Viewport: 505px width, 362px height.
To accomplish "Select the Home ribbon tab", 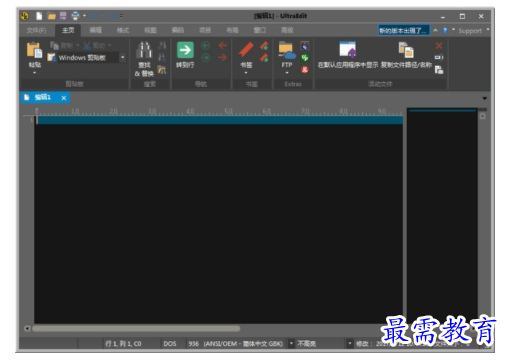I will point(68,30).
